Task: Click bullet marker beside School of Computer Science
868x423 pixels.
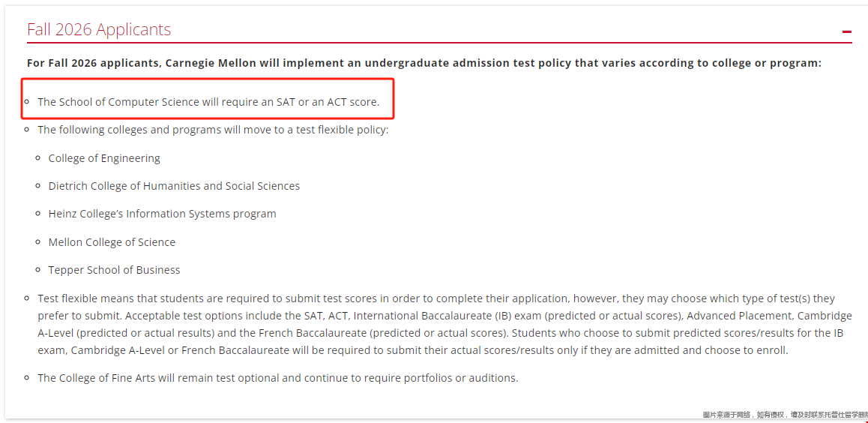Action: 28,102
